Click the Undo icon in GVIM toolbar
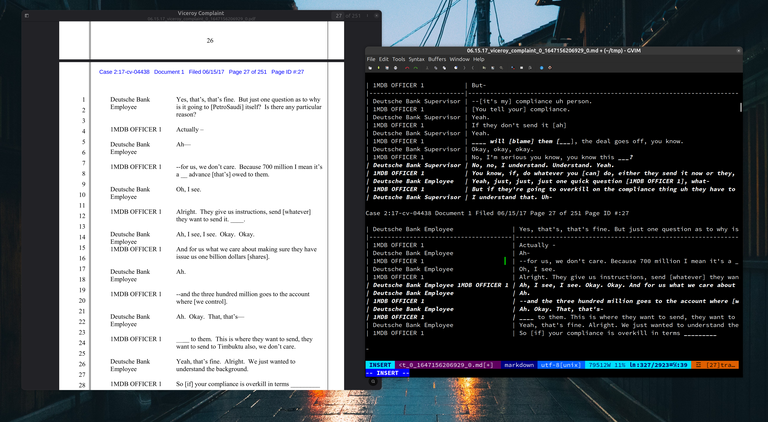Viewport: 768px width, 422px height. (x=407, y=67)
